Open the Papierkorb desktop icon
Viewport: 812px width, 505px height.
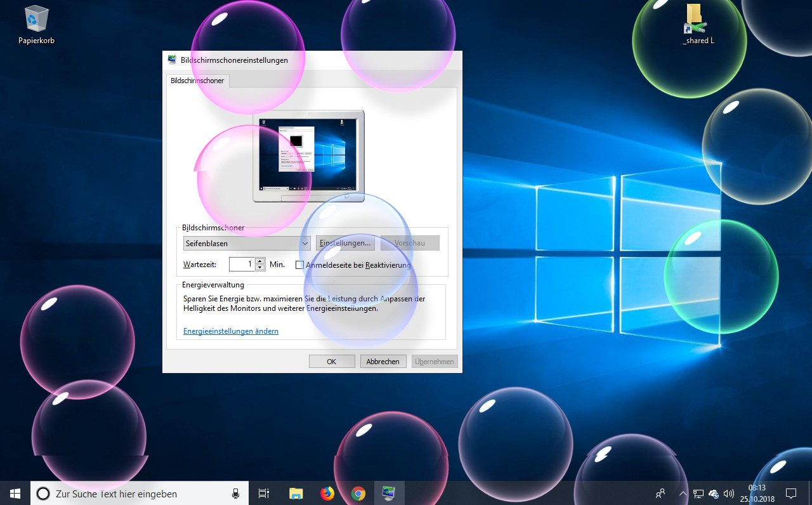pos(36,25)
